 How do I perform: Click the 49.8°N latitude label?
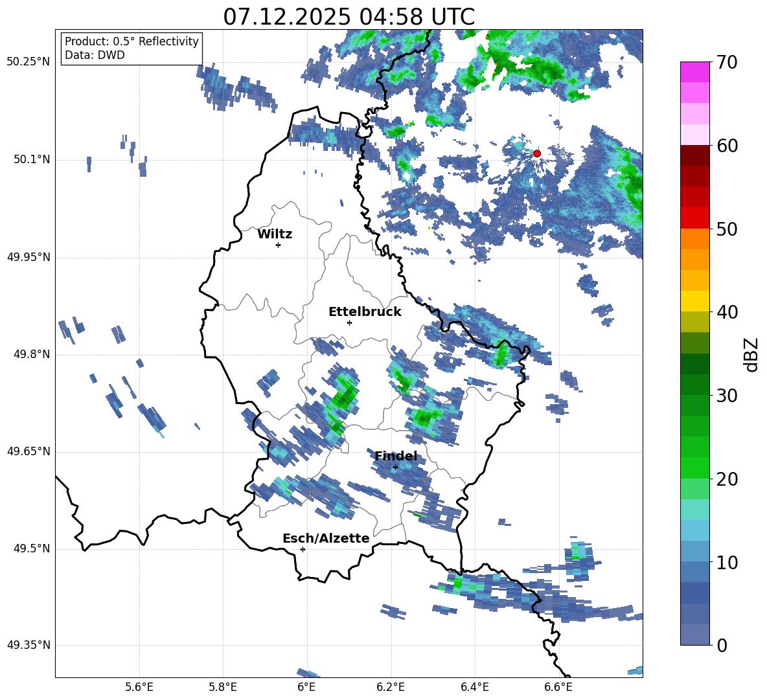(x=32, y=354)
